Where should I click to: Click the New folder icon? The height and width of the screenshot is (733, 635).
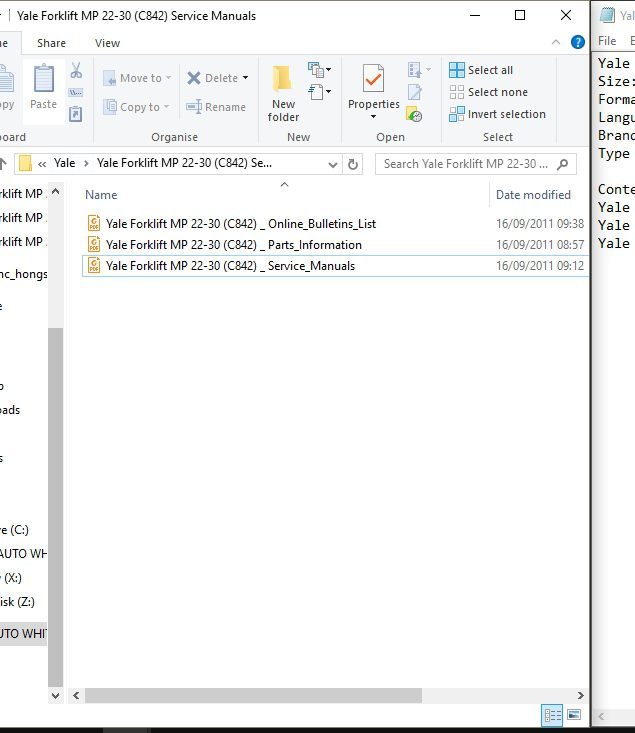(x=282, y=79)
